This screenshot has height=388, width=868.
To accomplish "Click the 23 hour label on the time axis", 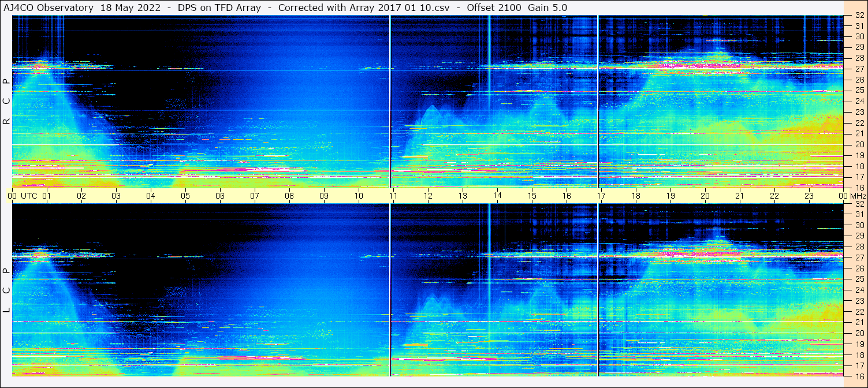I will [809, 196].
